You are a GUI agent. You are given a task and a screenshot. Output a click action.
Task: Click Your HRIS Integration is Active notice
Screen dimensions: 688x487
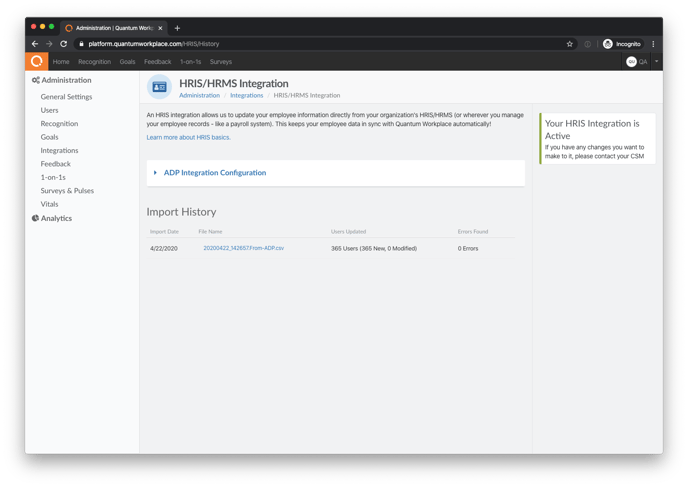point(598,139)
